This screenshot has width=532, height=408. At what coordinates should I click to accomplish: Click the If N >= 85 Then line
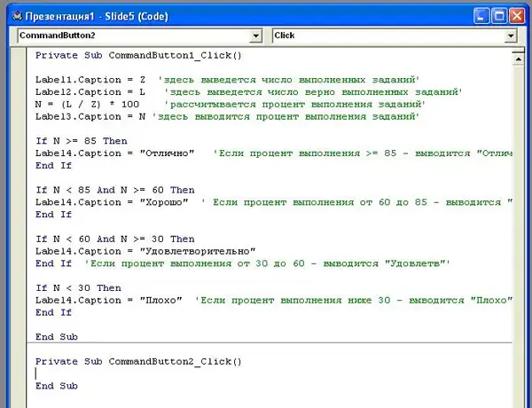pos(81,141)
